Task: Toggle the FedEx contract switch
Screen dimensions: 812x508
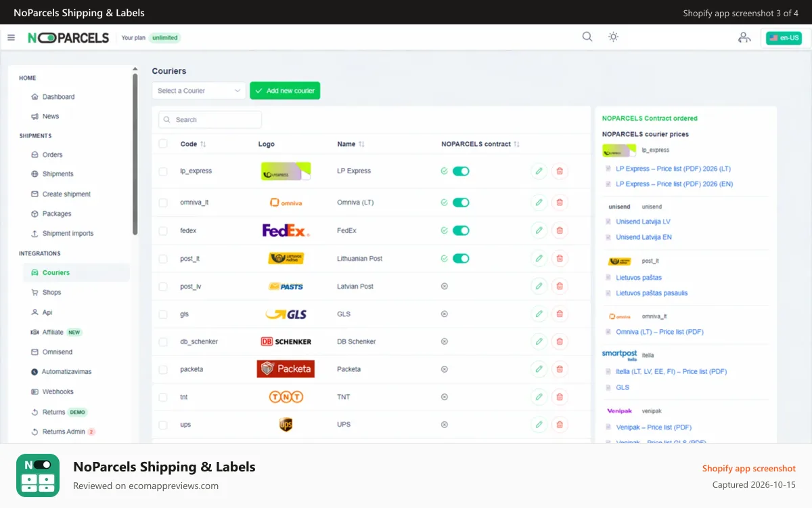Action: tap(461, 230)
